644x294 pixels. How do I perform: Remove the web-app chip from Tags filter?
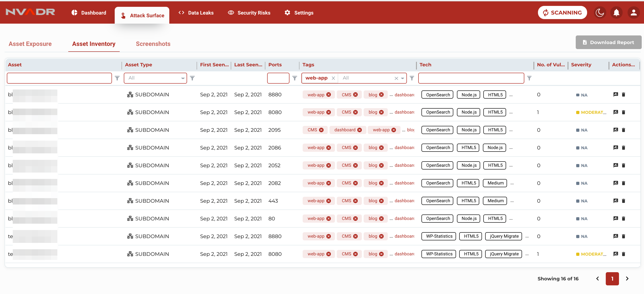point(333,78)
